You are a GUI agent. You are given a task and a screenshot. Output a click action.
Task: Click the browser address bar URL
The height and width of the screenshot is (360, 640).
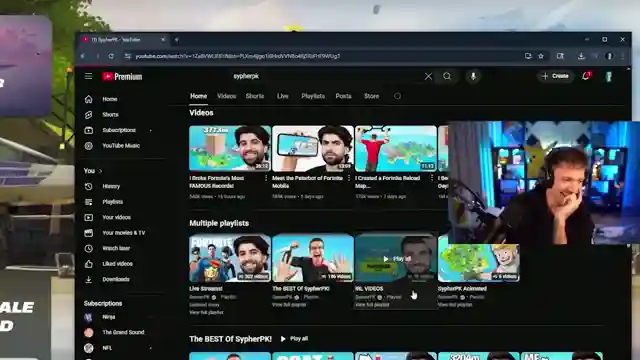(x=238, y=56)
